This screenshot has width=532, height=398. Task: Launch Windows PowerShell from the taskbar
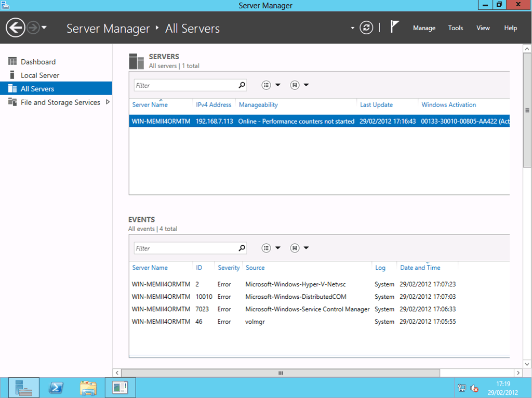(56, 388)
